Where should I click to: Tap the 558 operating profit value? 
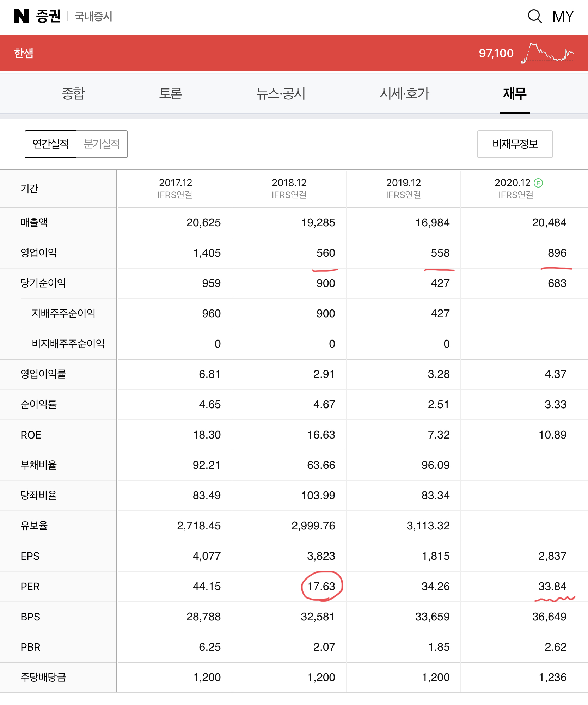pyautogui.click(x=440, y=253)
